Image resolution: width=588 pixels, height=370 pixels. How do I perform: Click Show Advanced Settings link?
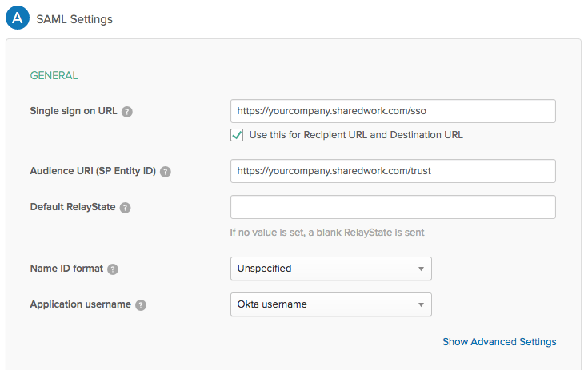499,342
